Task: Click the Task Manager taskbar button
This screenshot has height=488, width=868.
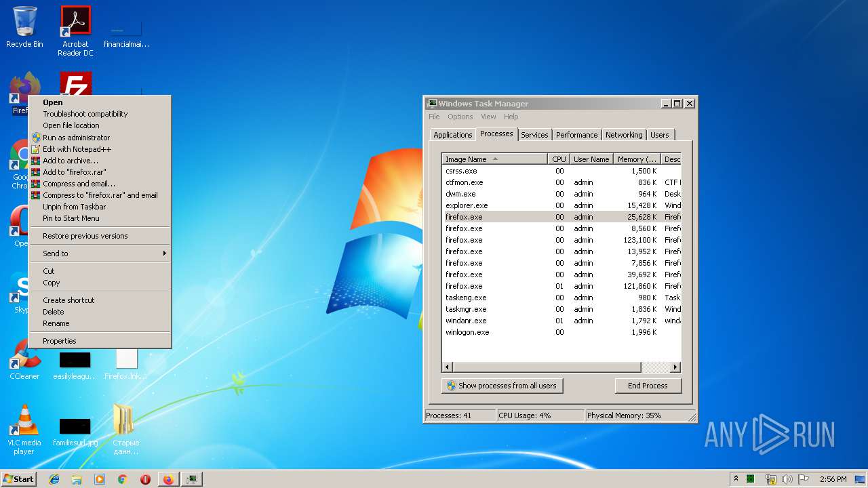Action: click(x=193, y=479)
